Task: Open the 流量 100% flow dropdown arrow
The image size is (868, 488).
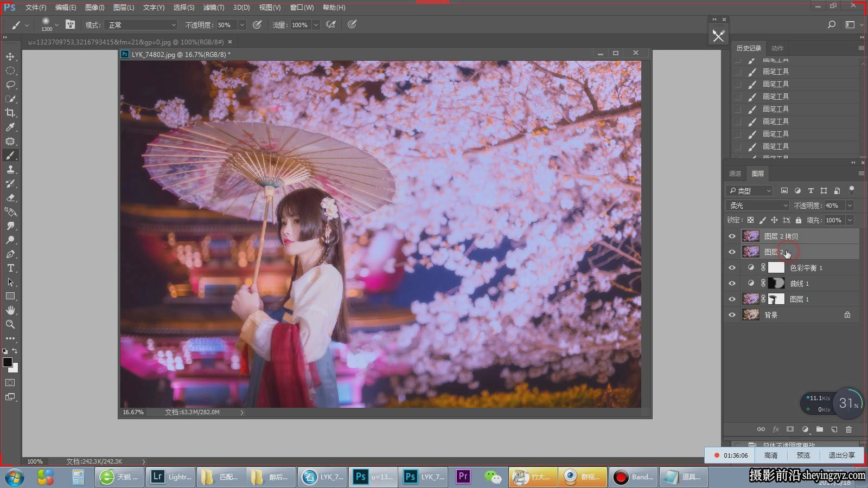Action: pyautogui.click(x=316, y=25)
